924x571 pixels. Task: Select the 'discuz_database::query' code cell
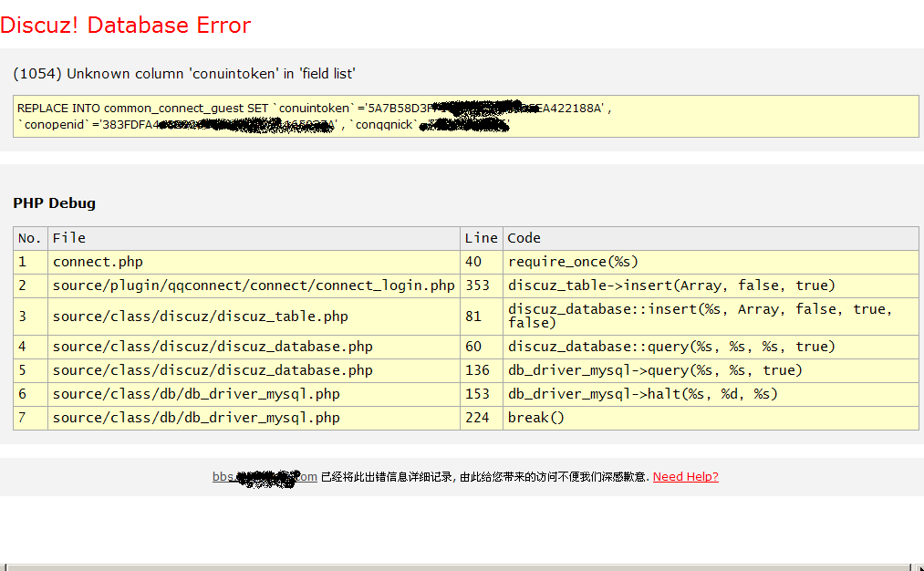(711, 348)
